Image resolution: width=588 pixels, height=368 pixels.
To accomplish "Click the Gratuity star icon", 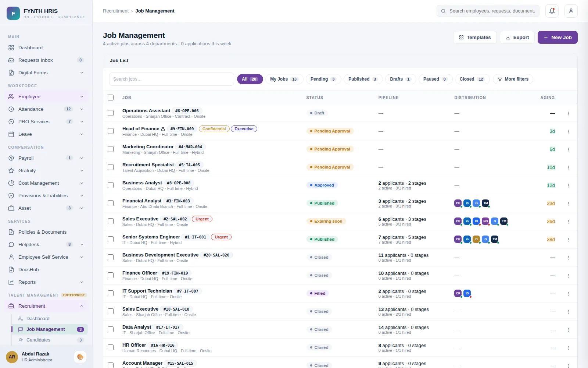I will pos(11,171).
